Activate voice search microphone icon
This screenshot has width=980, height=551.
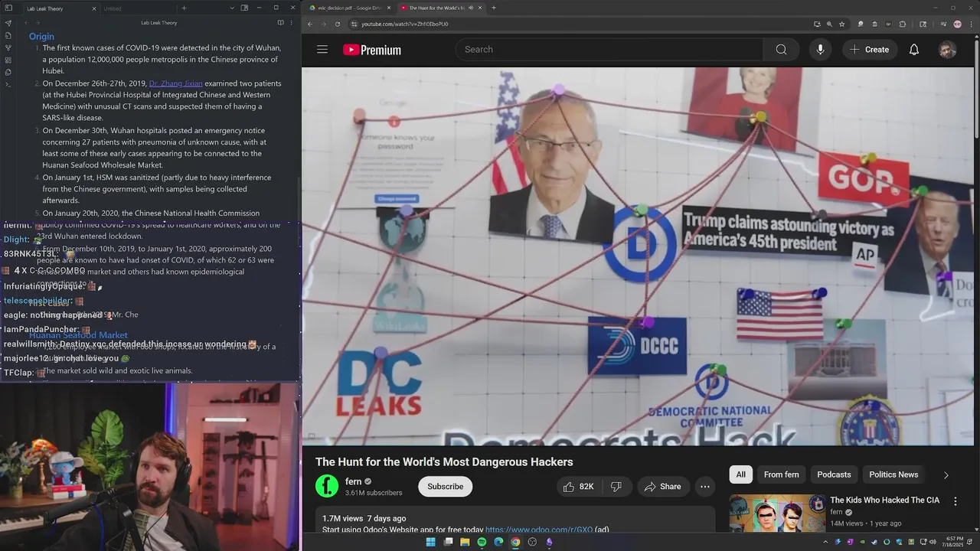[x=820, y=50]
